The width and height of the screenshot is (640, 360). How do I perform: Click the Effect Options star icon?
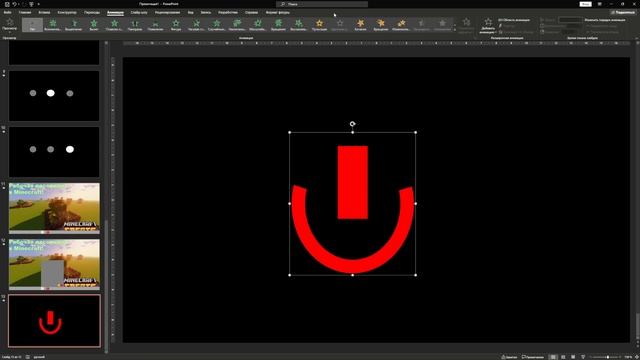466,22
